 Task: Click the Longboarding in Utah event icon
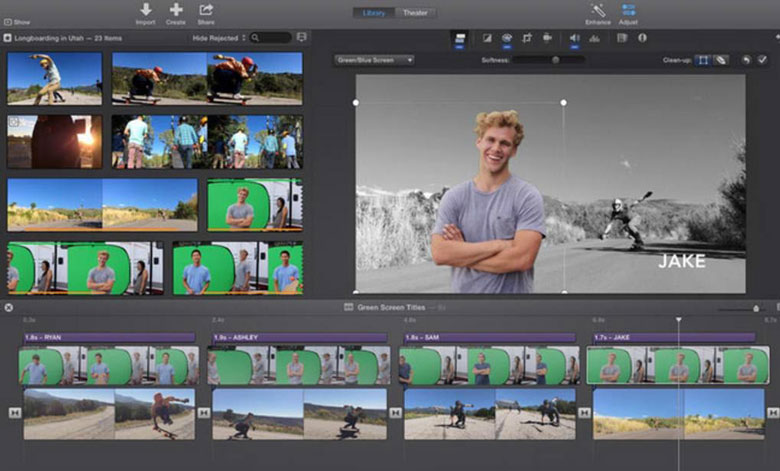(x=7, y=38)
